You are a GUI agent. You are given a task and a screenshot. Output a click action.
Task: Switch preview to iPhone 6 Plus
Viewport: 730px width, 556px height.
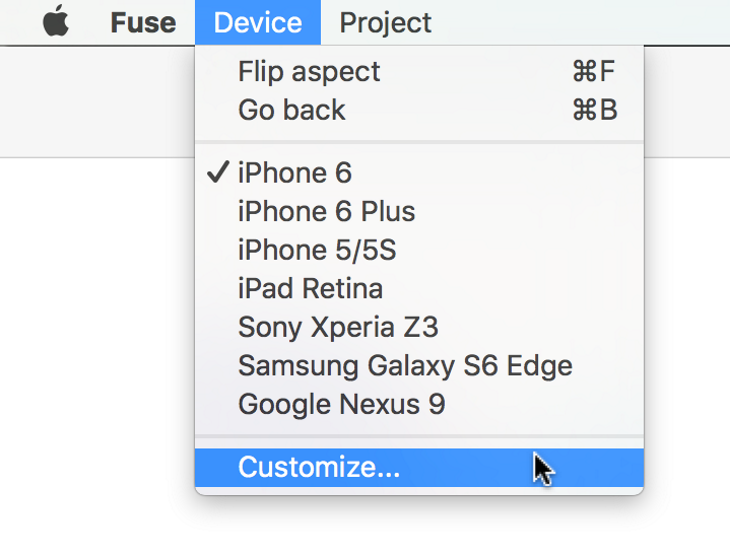point(419,211)
